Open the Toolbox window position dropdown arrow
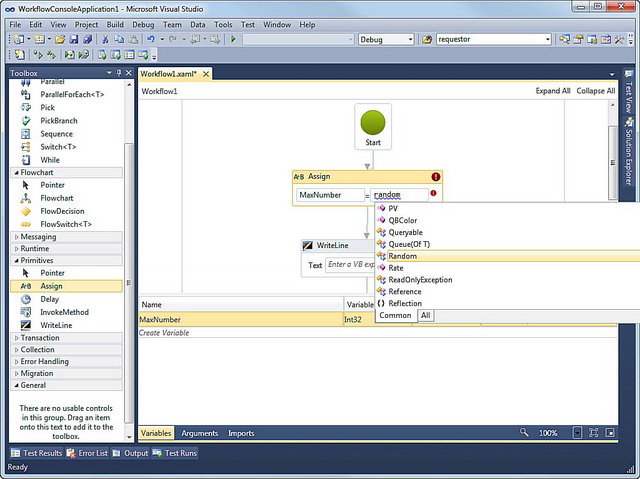Viewport: 640px width, 479px height. [109, 73]
